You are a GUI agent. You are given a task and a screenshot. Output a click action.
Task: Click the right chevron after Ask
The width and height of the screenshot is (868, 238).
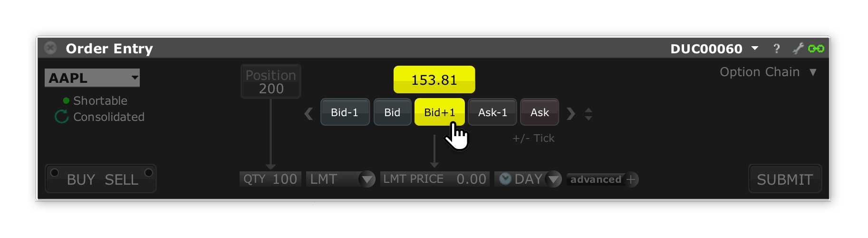click(571, 113)
